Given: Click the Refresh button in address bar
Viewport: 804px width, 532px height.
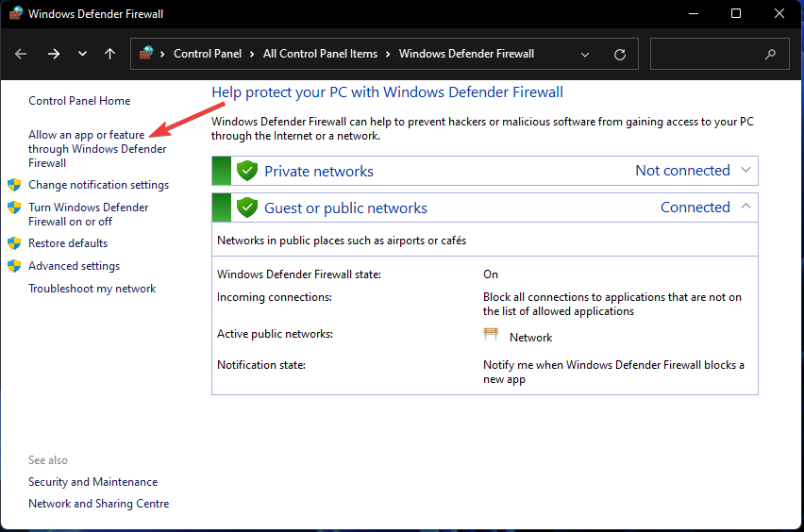Looking at the screenshot, I should tap(619, 55).
